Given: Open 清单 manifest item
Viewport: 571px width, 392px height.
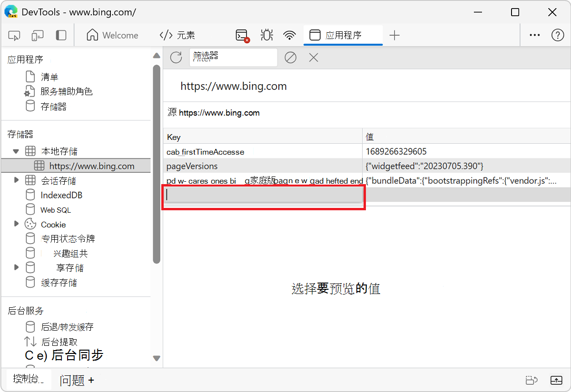Looking at the screenshot, I should coord(49,77).
